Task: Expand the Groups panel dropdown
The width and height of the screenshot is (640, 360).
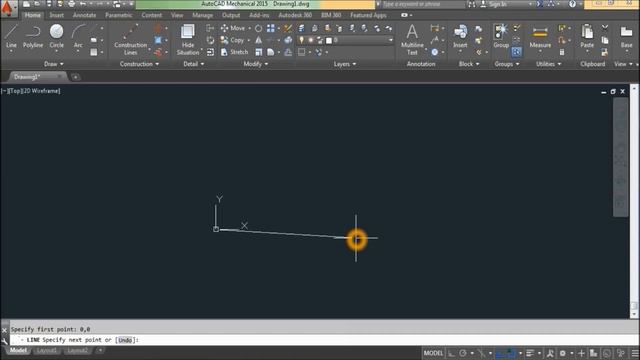Action: (x=507, y=64)
